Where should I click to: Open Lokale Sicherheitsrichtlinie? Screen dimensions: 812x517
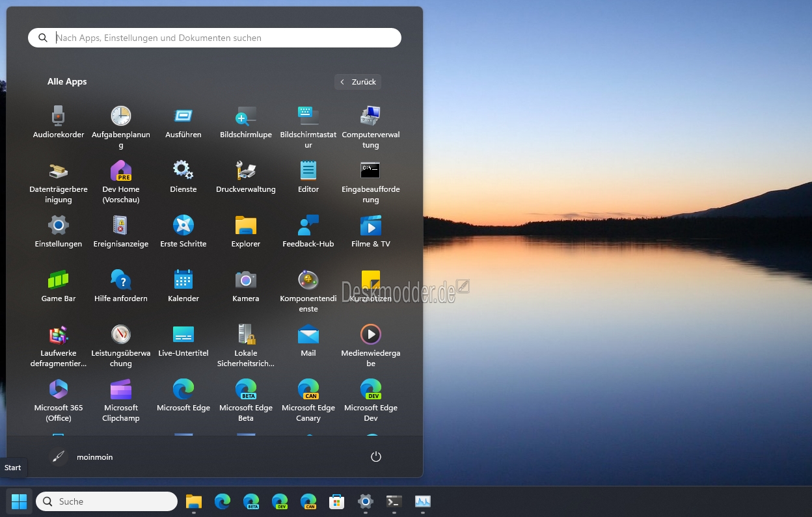tap(246, 345)
